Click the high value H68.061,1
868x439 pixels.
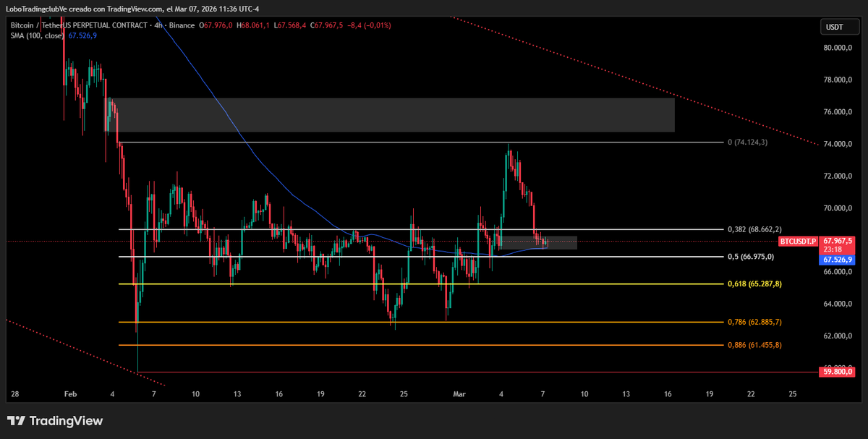[253, 25]
